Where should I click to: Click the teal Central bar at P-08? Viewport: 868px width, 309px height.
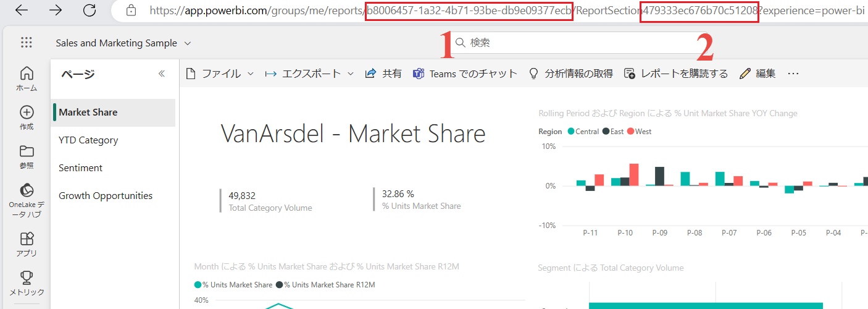click(685, 179)
